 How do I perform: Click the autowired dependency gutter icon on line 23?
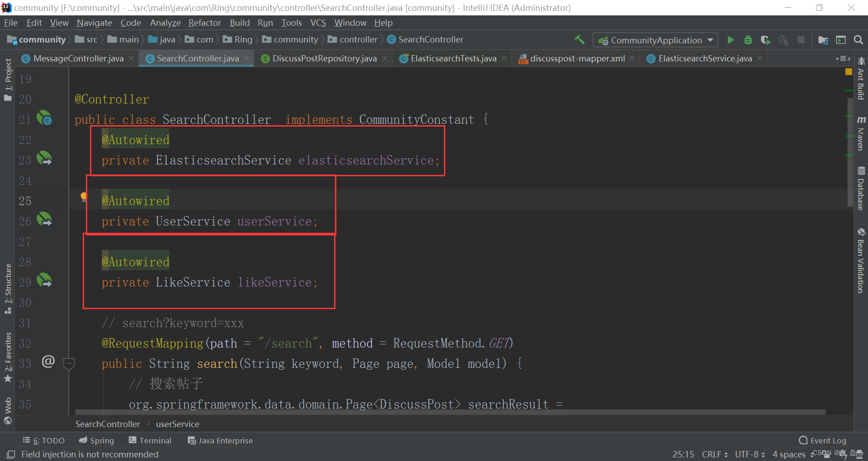pyautogui.click(x=44, y=158)
